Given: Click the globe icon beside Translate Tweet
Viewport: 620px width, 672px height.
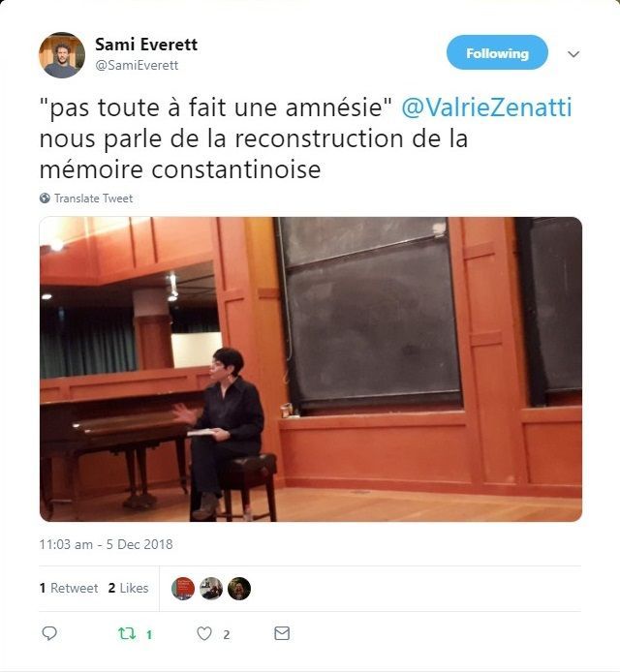Looking at the screenshot, I should click(45, 198).
